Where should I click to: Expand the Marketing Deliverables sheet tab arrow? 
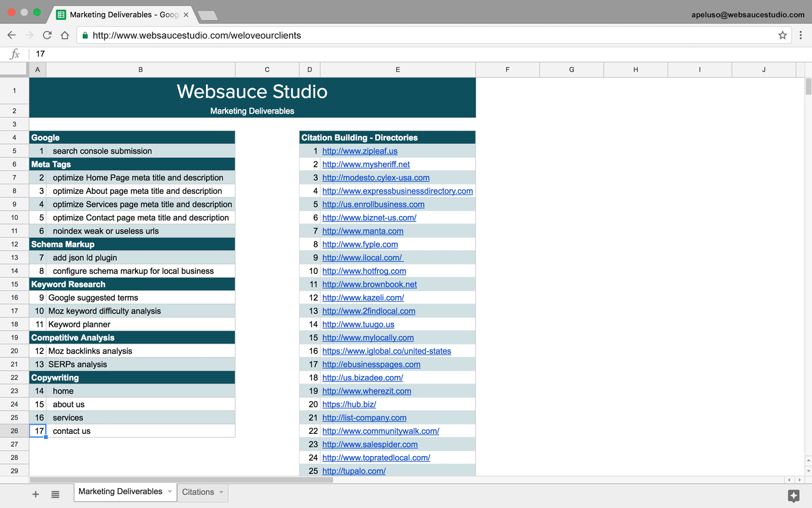pos(170,491)
